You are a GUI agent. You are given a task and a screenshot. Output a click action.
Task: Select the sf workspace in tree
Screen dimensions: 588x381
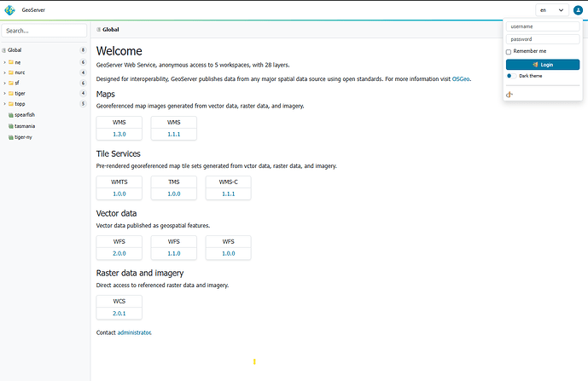(x=17, y=83)
